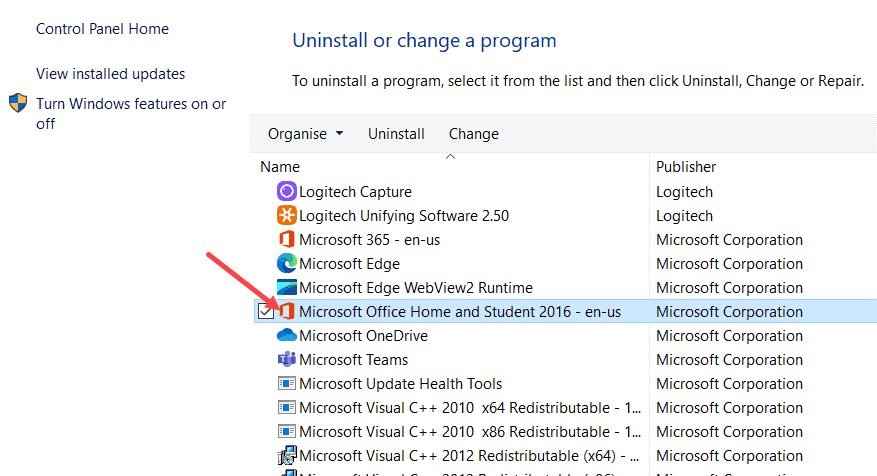Uncheck the Office Home and Student 2016 checkbox
Image resolution: width=877 pixels, height=476 pixels.
(266, 312)
